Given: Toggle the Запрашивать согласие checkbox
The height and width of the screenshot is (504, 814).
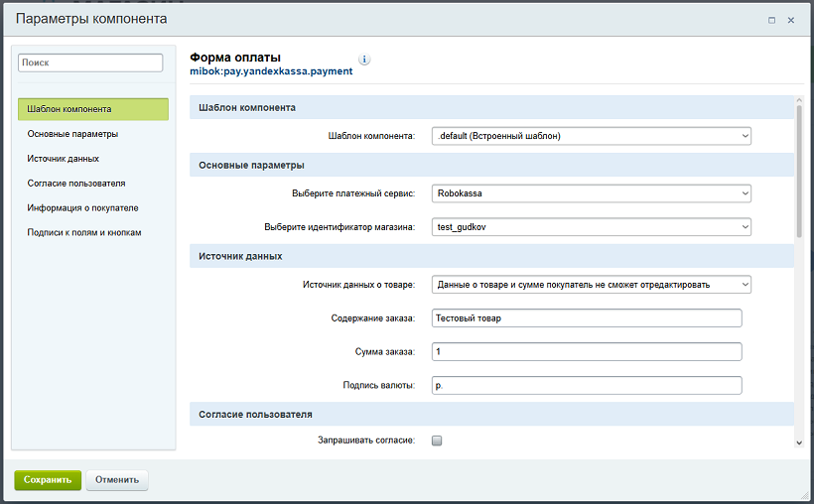Looking at the screenshot, I should point(436,441).
